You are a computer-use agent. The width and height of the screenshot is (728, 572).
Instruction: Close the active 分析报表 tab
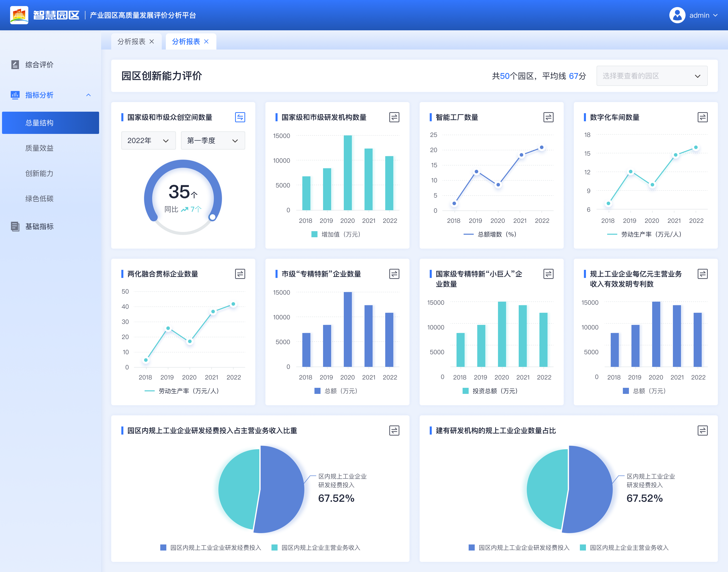point(206,41)
